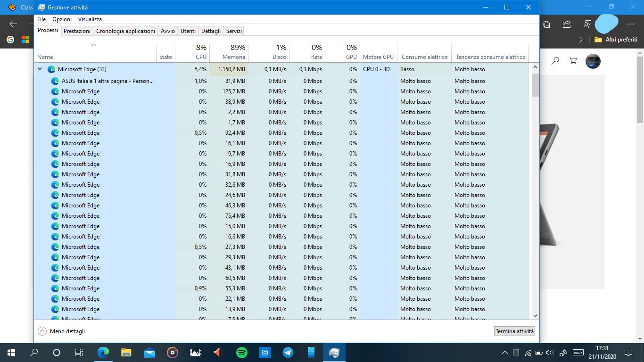
Task: Select the Processi tab
Action: pyautogui.click(x=48, y=30)
